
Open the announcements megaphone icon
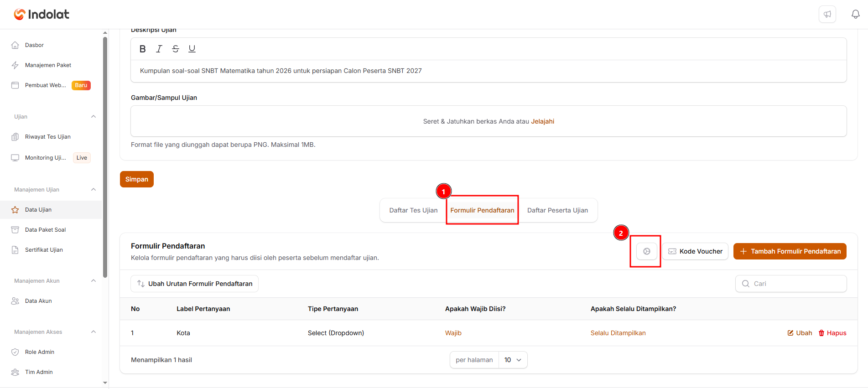(x=827, y=14)
